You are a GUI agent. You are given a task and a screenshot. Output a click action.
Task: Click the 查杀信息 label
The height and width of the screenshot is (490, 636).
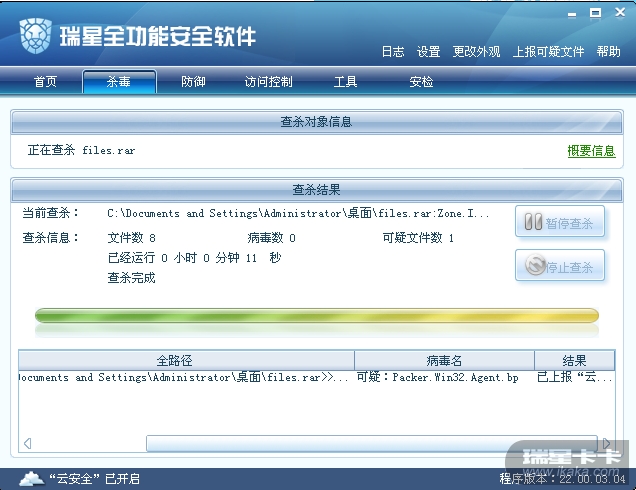click(50, 238)
